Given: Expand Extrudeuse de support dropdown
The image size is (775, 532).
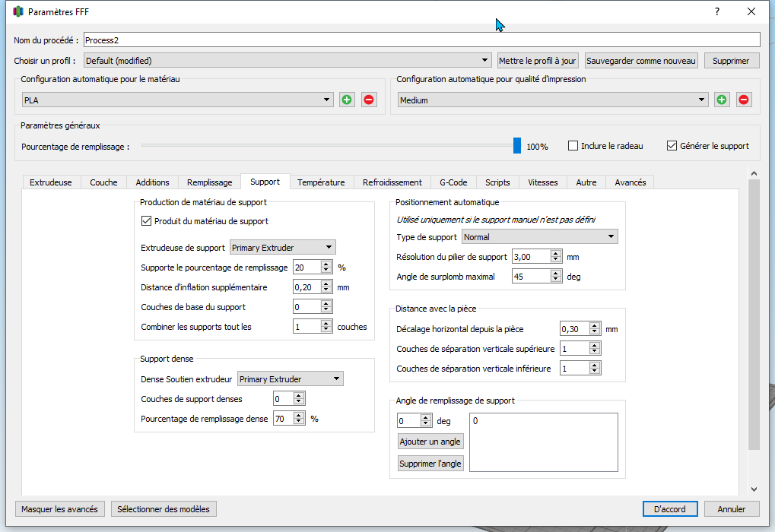Looking at the screenshot, I should click(x=283, y=247).
